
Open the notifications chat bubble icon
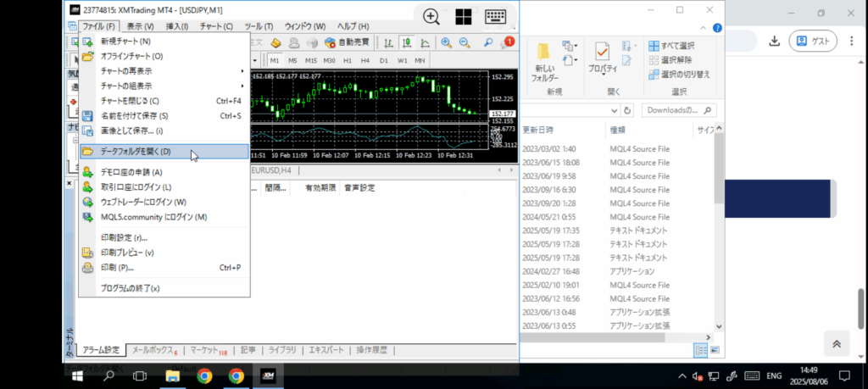507,43
